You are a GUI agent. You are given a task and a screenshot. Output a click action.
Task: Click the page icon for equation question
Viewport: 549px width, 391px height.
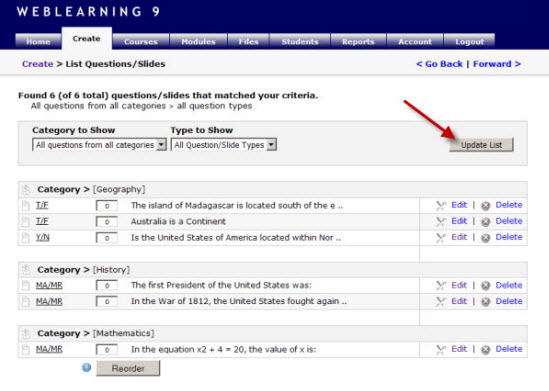click(x=26, y=349)
